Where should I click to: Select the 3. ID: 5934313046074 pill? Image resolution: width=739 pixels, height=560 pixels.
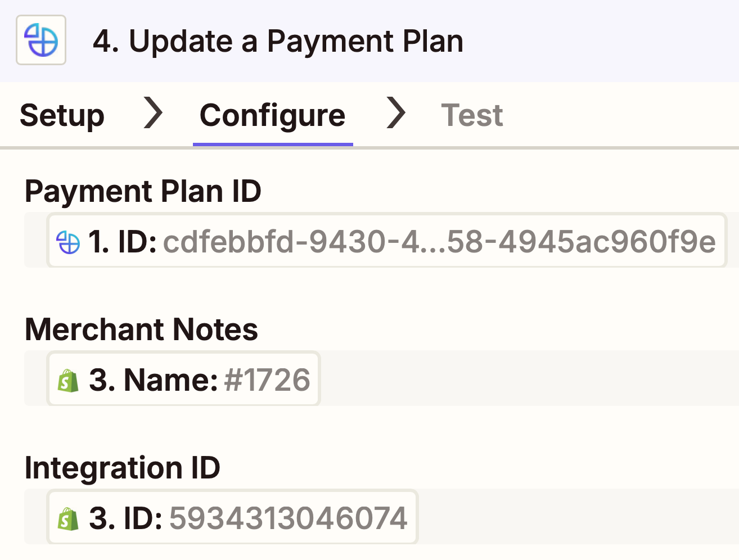pyautogui.click(x=232, y=517)
